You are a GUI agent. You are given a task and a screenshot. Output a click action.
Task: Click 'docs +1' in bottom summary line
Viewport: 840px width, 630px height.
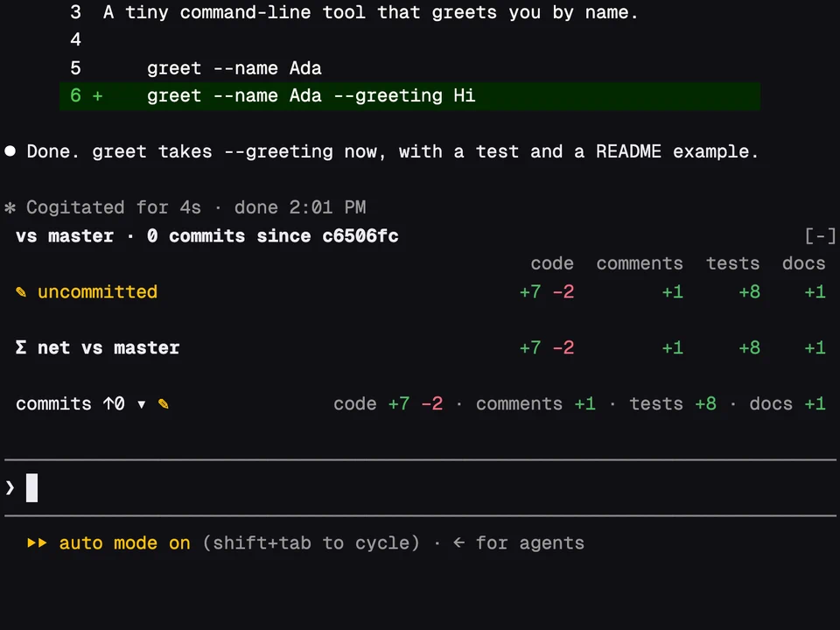(787, 403)
